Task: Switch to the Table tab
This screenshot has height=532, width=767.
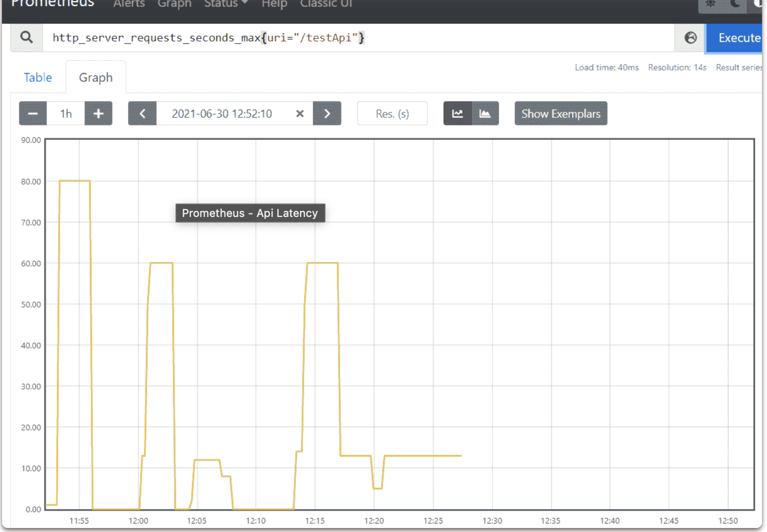Action: pos(38,77)
